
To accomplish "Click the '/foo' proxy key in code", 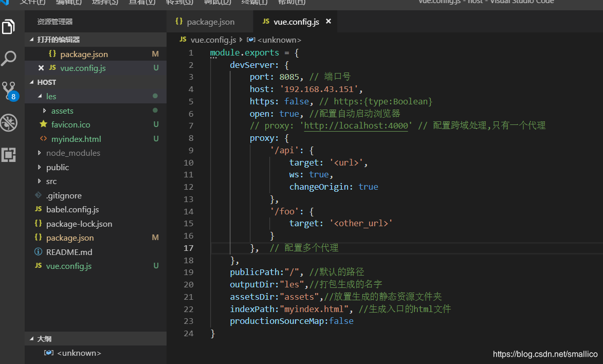I will point(284,212).
